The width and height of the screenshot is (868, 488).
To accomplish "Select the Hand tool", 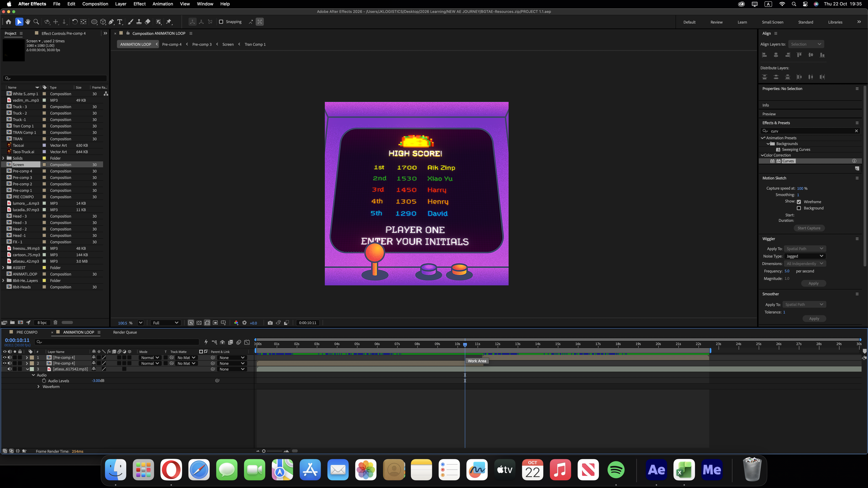I will tap(28, 22).
